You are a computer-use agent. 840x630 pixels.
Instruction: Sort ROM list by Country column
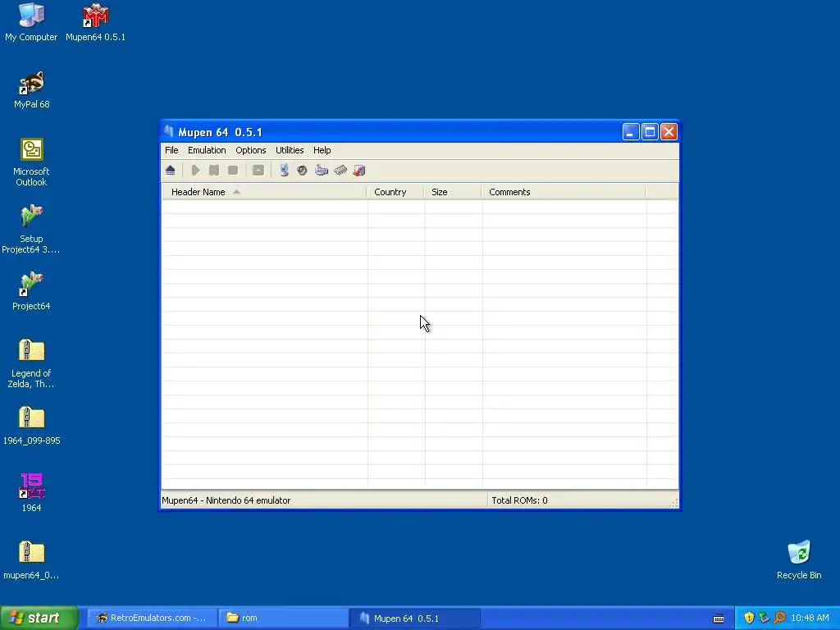[395, 192]
